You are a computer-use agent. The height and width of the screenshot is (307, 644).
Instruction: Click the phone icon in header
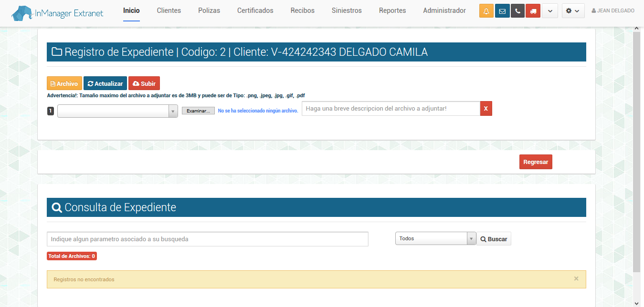click(517, 11)
